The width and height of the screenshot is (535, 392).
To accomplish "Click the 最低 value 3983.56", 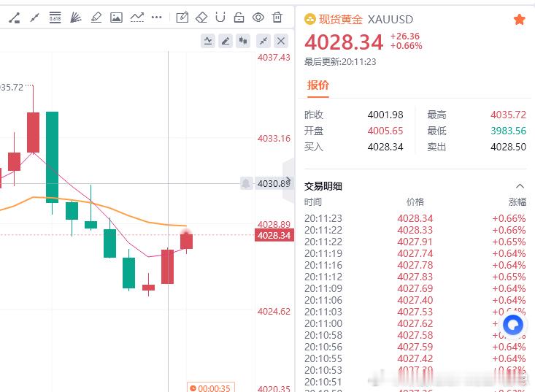I will (509, 131).
